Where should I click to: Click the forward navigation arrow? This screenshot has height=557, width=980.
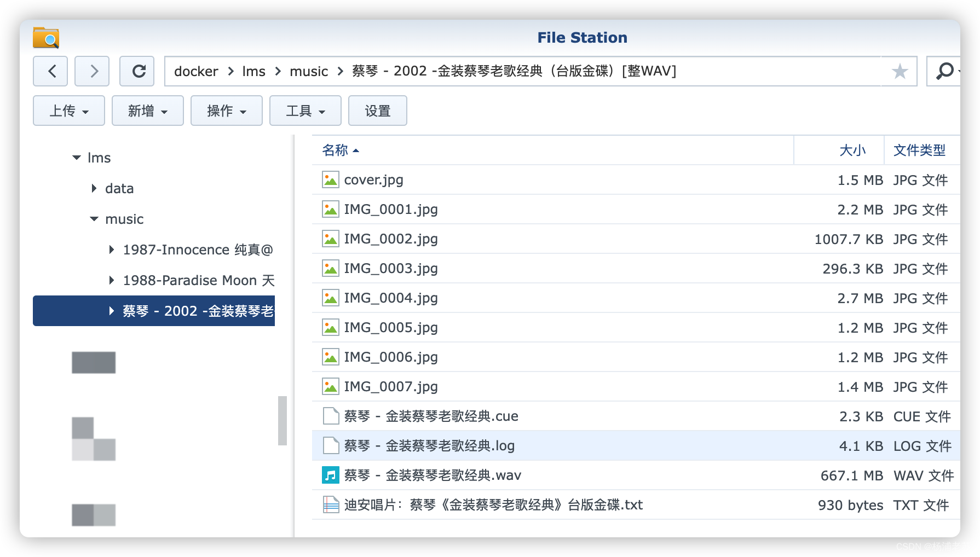pos(91,71)
